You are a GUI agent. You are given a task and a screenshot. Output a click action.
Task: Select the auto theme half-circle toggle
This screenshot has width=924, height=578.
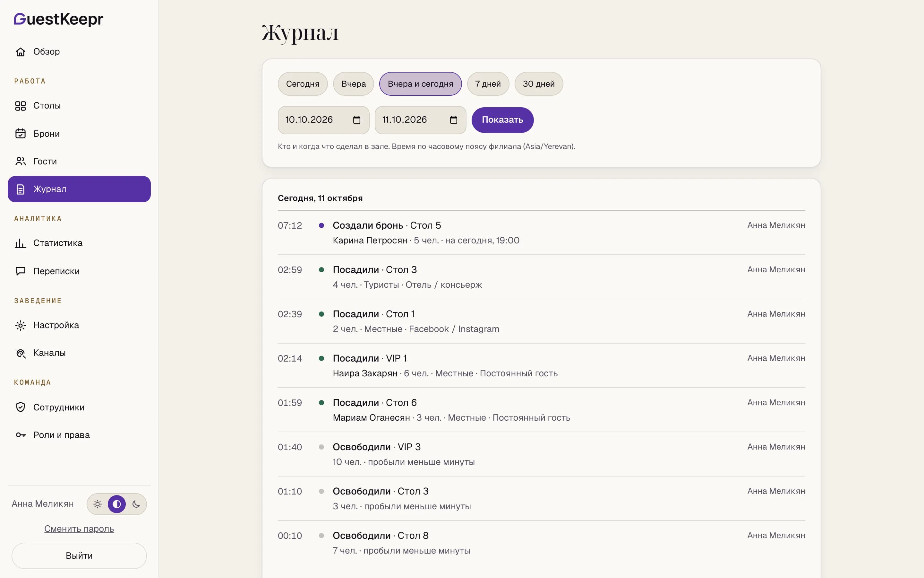[x=117, y=504]
